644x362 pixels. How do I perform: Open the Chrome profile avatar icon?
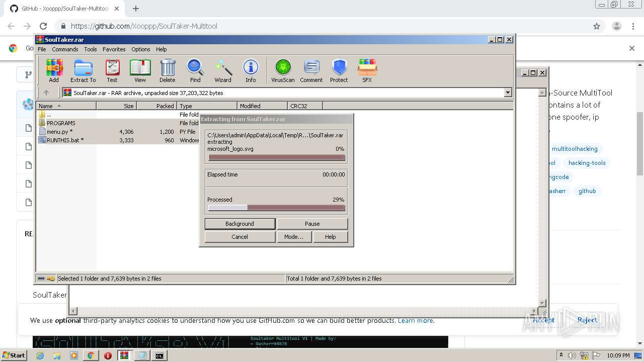coord(616,26)
